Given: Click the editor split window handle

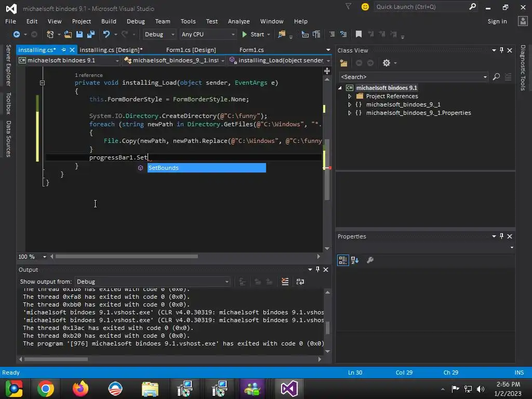Looking at the screenshot, I should point(327,71).
